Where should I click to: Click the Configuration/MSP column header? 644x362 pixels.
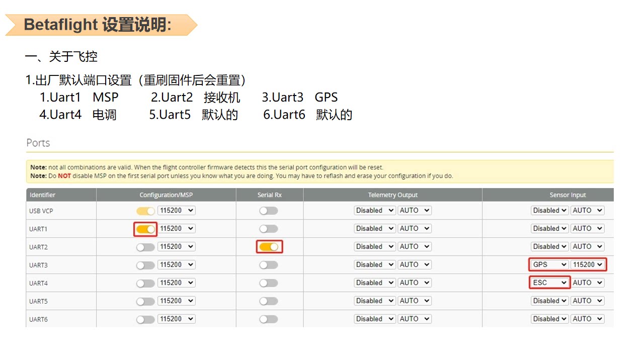click(x=166, y=195)
